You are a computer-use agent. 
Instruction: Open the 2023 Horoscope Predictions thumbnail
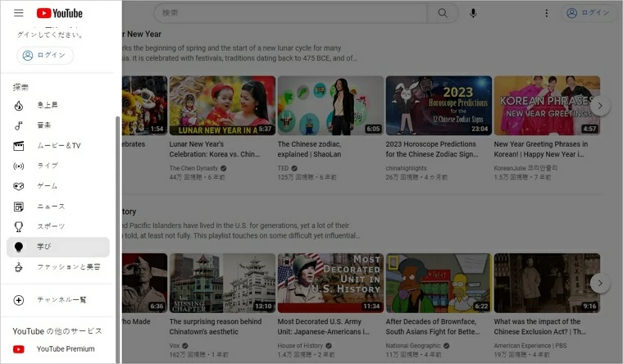pos(439,106)
